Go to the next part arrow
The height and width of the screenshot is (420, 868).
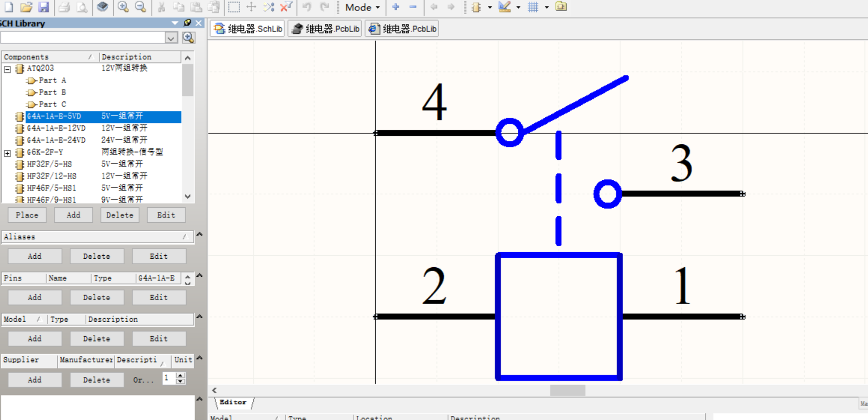(451, 7)
